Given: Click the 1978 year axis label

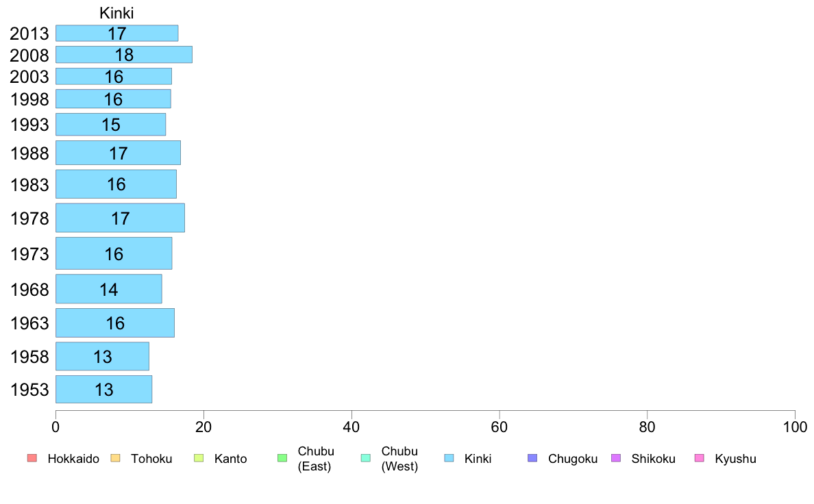Looking at the screenshot, I should [x=29, y=218].
